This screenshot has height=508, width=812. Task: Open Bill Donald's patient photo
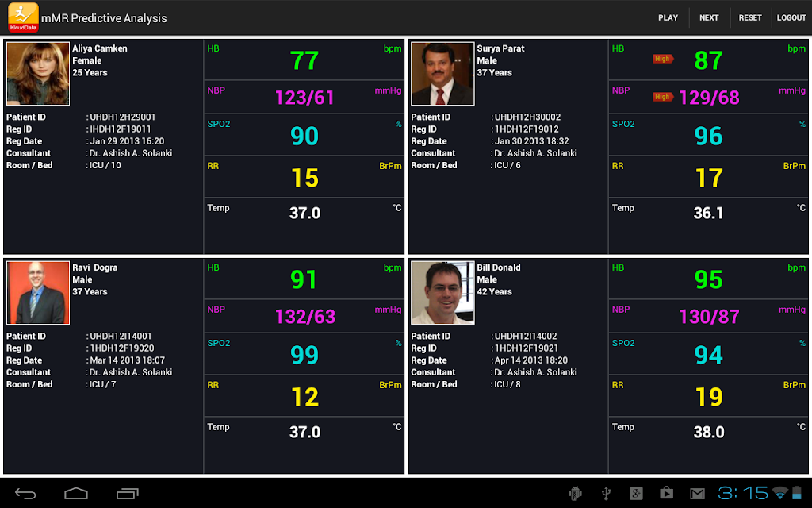click(442, 293)
